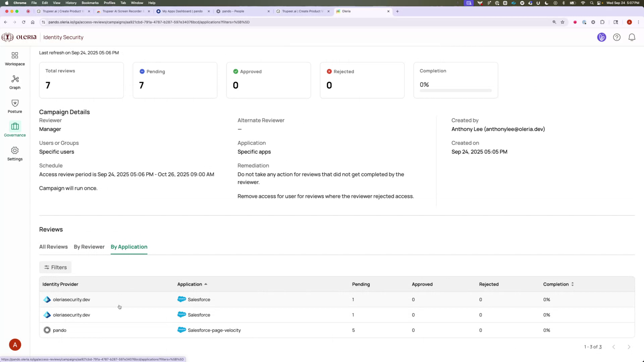
Task: Select the pando row in the table
Action: pyautogui.click(x=60, y=330)
